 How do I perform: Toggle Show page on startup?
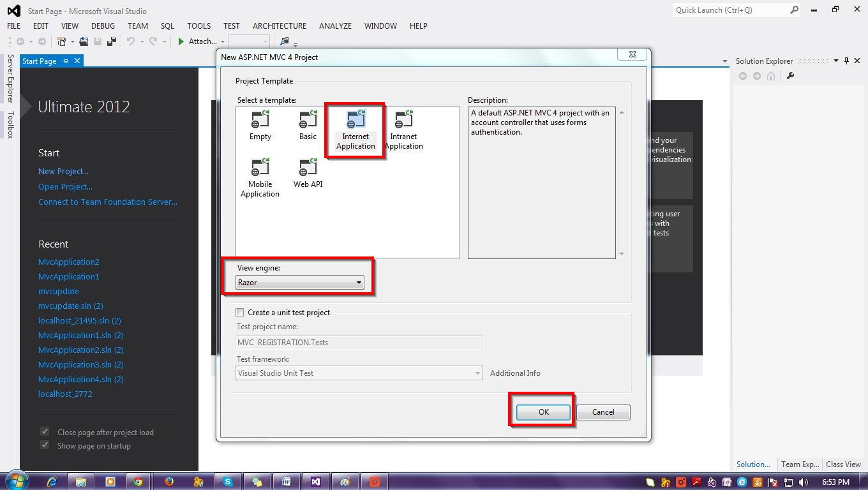click(x=44, y=445)
